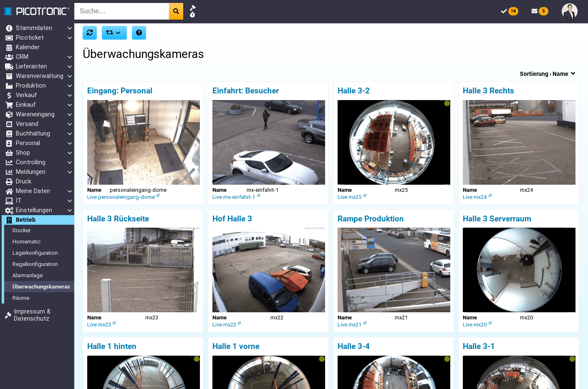The image size is (588, 389).
Task: Expand the Meldungen menu chevron
Action: (70, 172)
